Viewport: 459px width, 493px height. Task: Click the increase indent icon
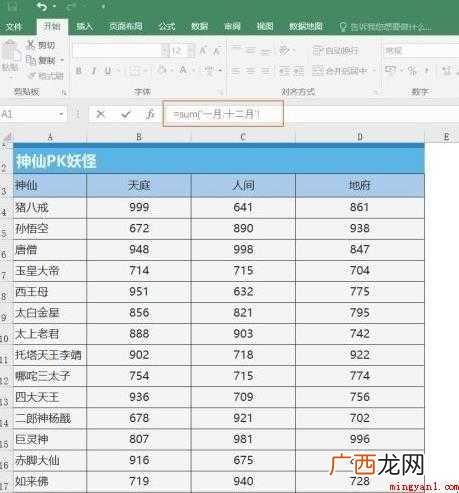pos(299,71)
